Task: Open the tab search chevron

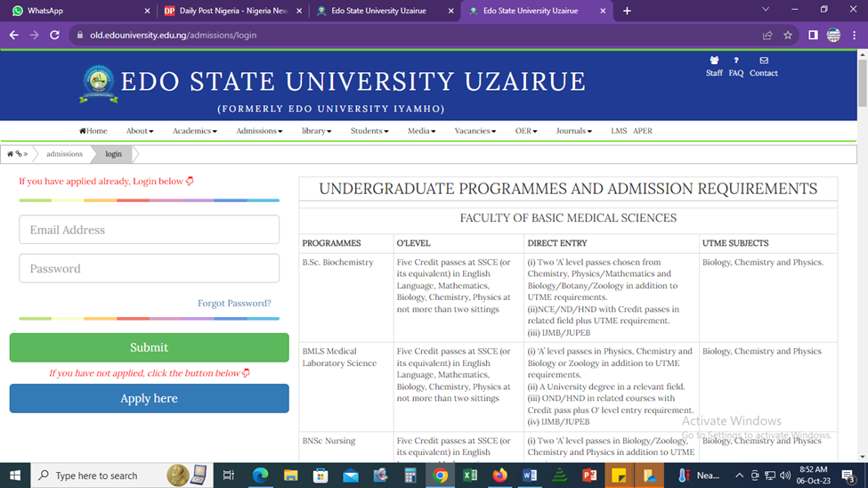Action: click(x=766, y=10)
